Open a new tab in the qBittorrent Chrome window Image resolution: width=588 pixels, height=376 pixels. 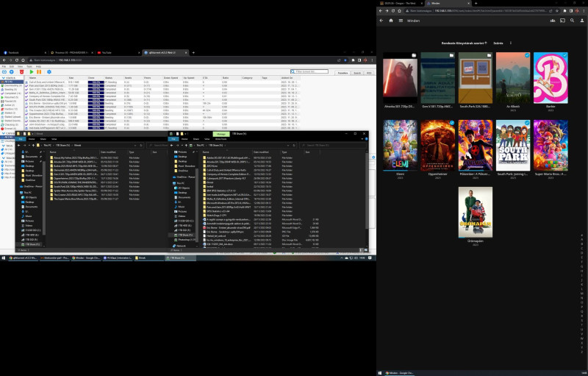point(193,52)
